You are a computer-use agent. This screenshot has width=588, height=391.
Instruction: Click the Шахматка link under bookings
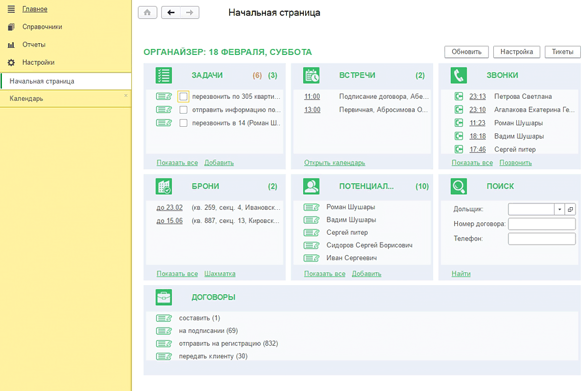(x=220, y=274)
